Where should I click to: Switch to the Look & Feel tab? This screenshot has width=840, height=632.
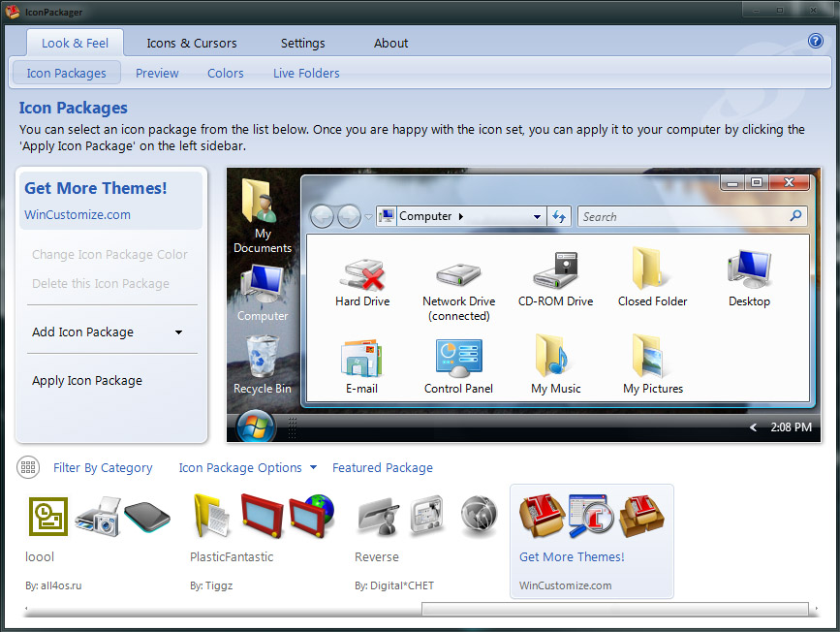(75, 43)
